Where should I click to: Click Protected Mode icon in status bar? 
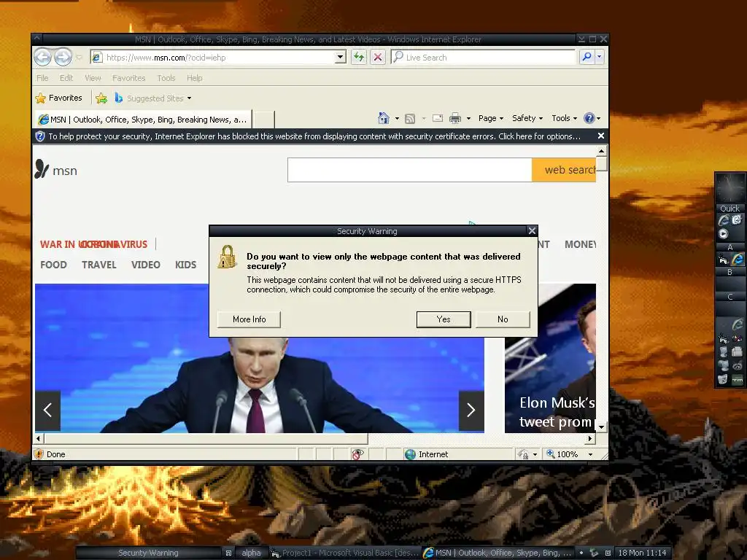524,454
